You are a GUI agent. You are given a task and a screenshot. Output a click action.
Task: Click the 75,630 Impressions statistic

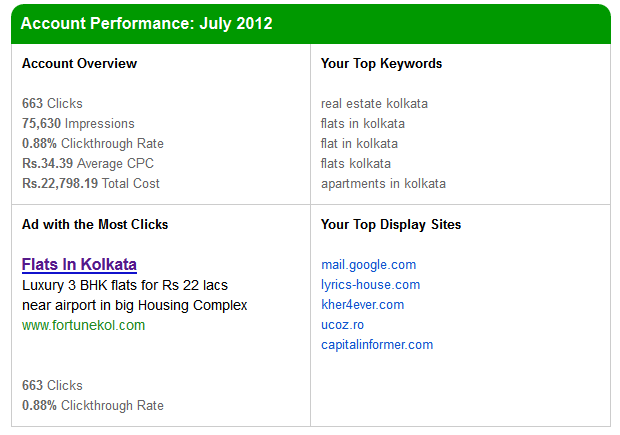coord(78,123)
